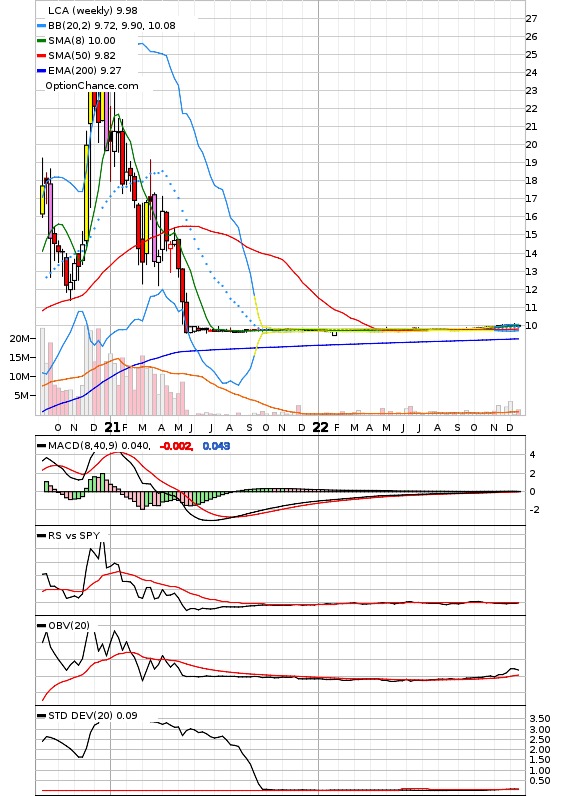Click the STD DEV(20) indicator label

pos(80,716)
